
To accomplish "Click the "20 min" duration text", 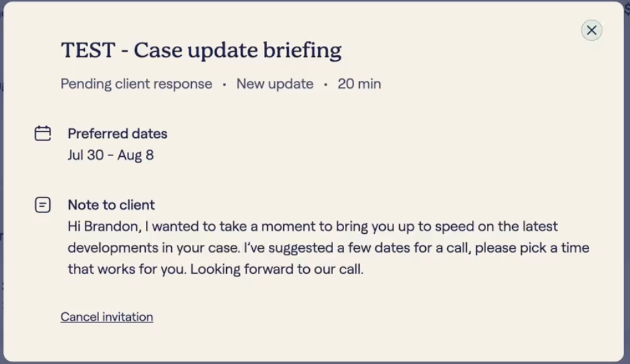I will 359,84.
